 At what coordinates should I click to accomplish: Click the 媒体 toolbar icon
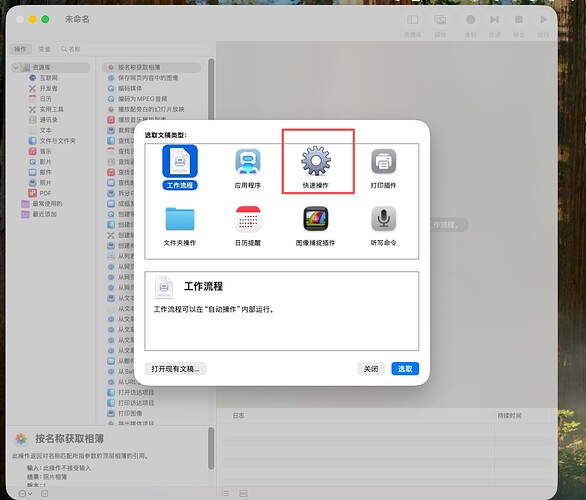point(440,19)
